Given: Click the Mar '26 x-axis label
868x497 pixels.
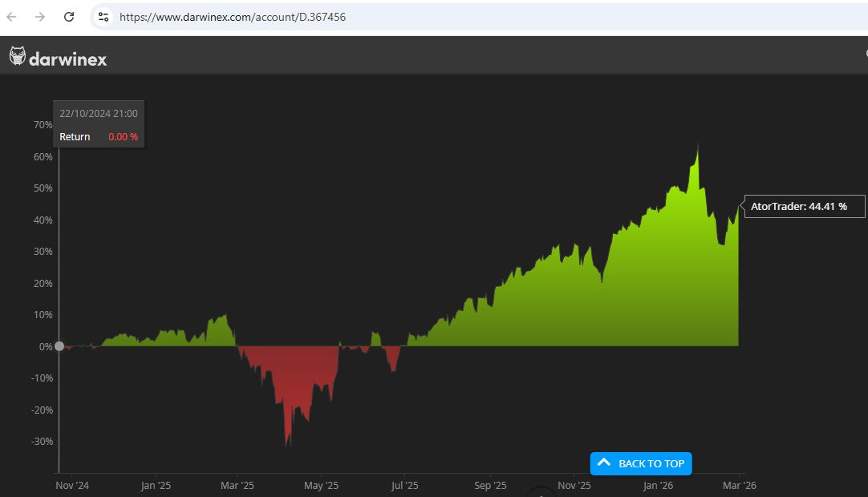Looking at the screenshot, I should pos(739,485).
